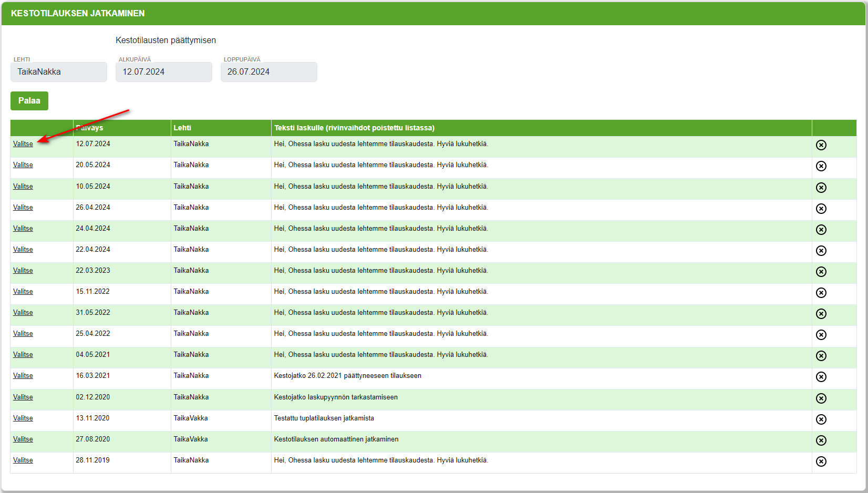Click the Alkupäivä field 12.07.2024
Screen dimensions: 868x493
coord(164,72)
